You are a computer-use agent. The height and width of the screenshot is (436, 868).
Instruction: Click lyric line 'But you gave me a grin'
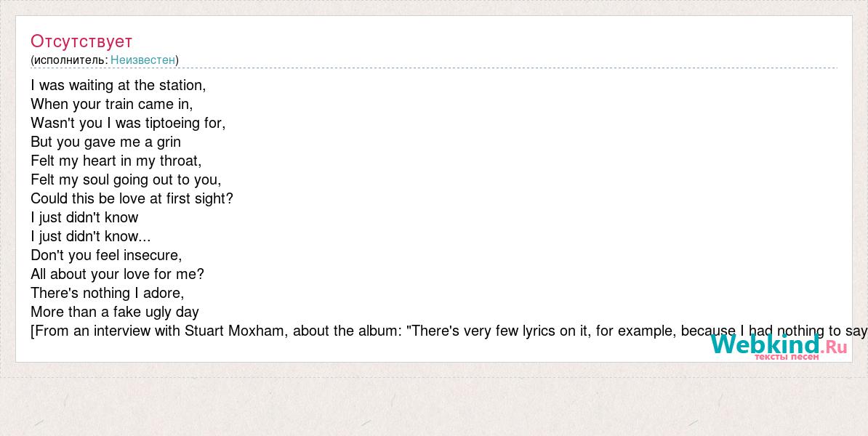click(105, 142)
